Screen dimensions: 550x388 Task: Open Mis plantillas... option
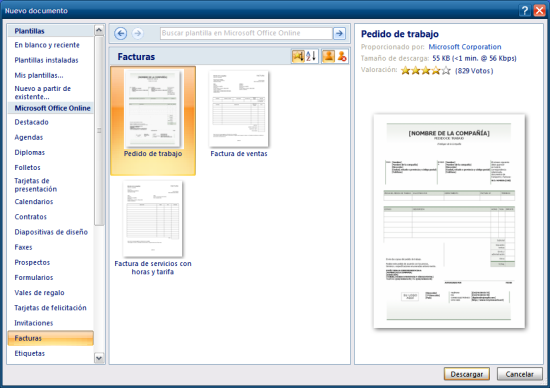tap(39, 75)
